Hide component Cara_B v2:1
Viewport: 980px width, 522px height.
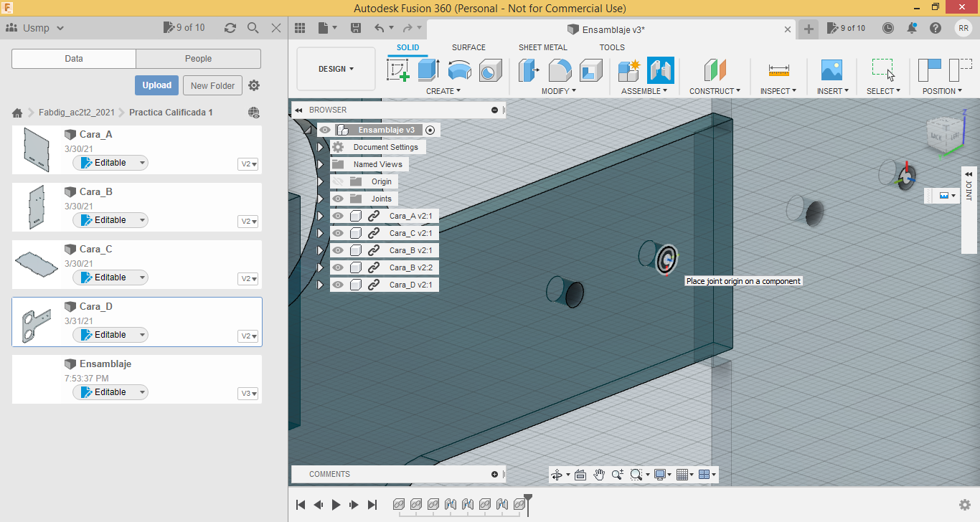click(338, 250)
